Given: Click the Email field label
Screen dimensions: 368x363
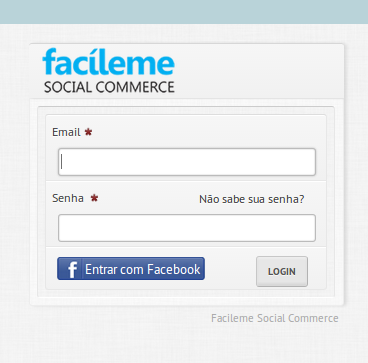Looking at the screenshot, I should tap(66, 132).
